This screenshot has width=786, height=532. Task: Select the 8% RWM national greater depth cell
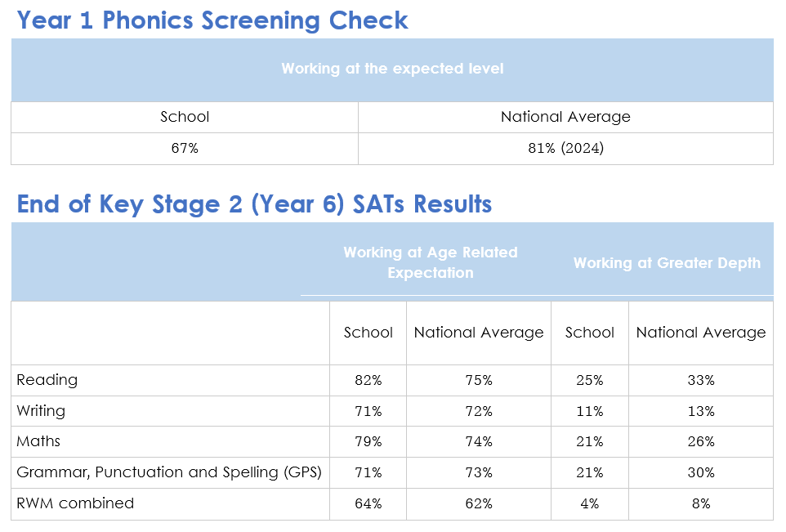(700, 503)
